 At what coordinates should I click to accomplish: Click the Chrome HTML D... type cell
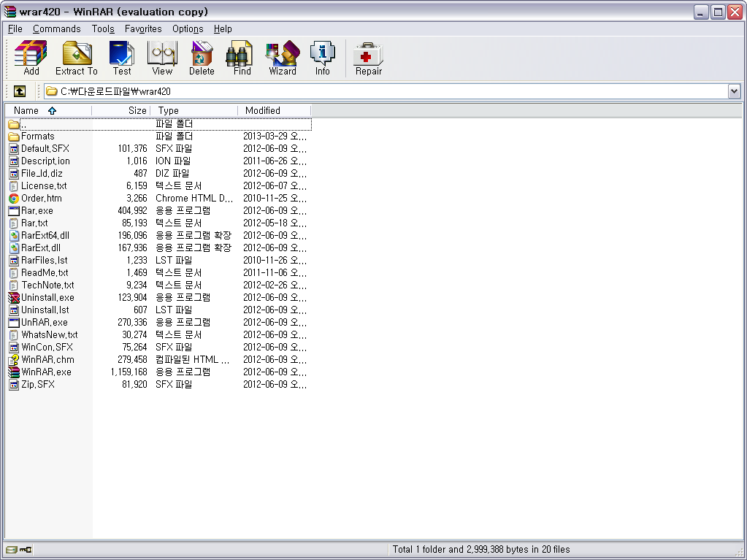pyautogui.click(x=194, y=198)
